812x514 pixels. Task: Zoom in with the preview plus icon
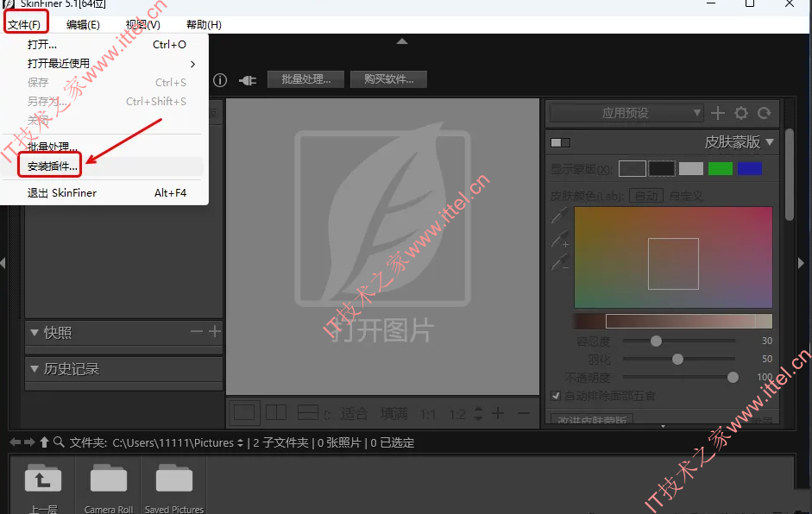(498, 413)
